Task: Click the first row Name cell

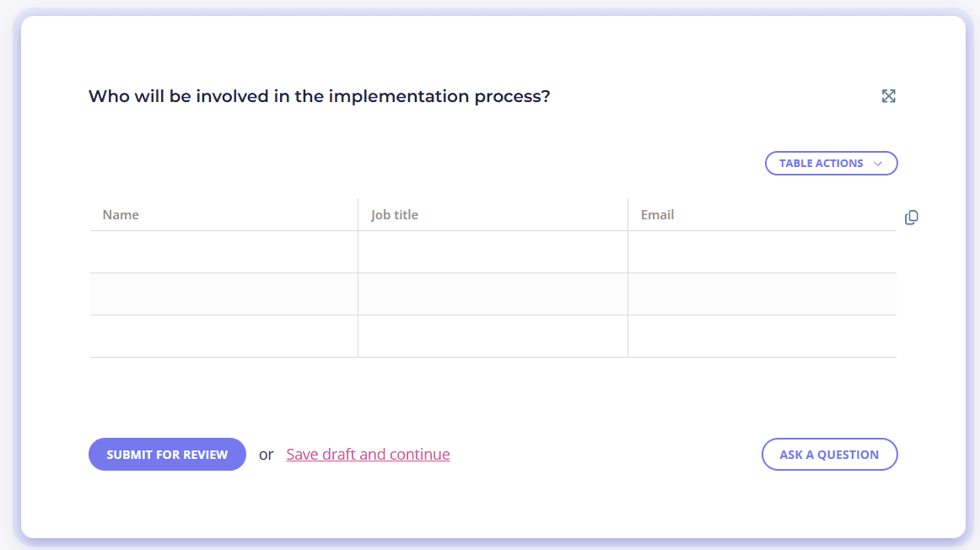Action: [x=223, y=252]
